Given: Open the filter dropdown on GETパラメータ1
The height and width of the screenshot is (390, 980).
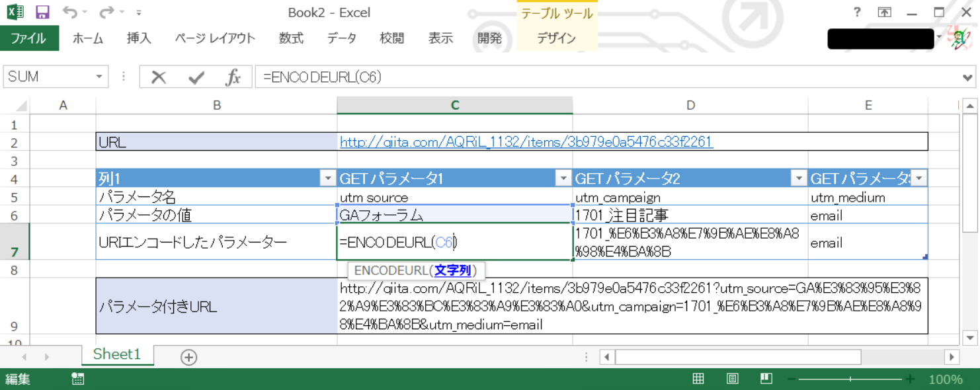Looking at the screenshot, I should pos(563,178).
